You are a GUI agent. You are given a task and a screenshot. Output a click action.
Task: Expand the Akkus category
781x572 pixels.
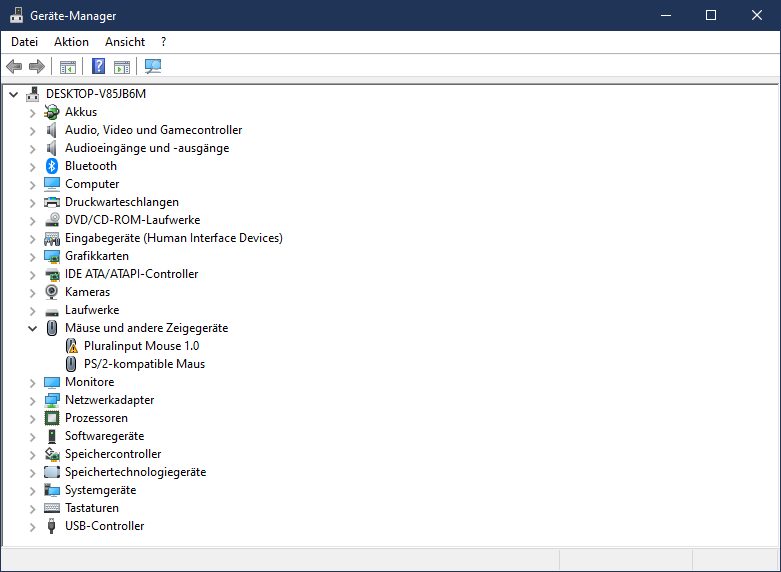tap(32, 113)
